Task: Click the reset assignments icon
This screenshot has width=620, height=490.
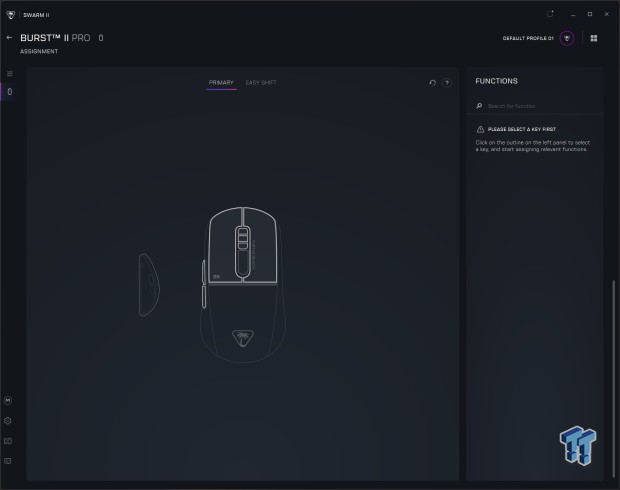Action: click(x=432, y=83)
